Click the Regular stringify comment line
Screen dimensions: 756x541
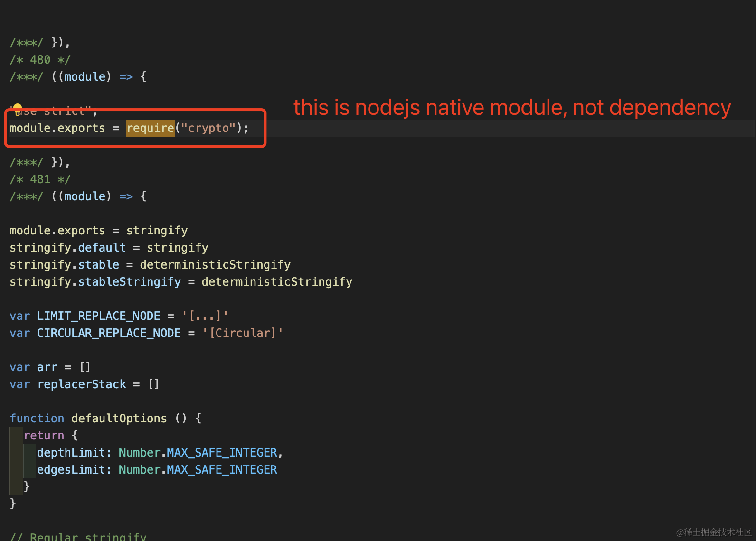78,536
